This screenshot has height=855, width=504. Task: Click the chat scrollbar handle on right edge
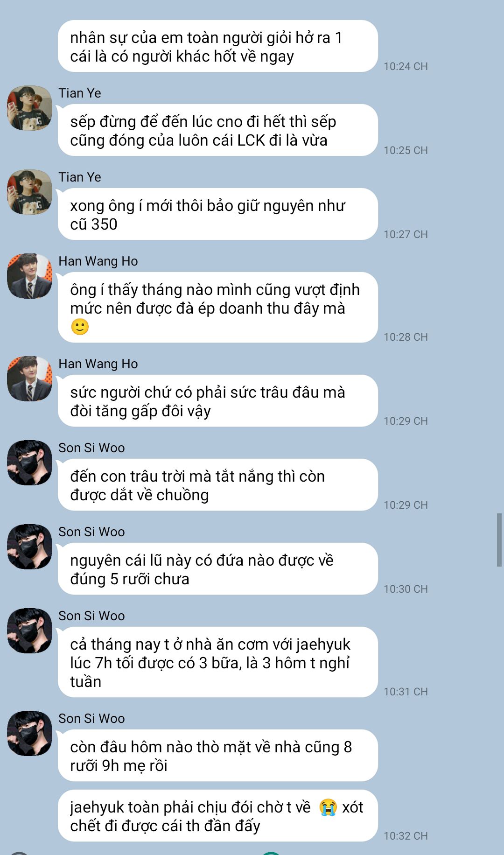click(499, 540)
